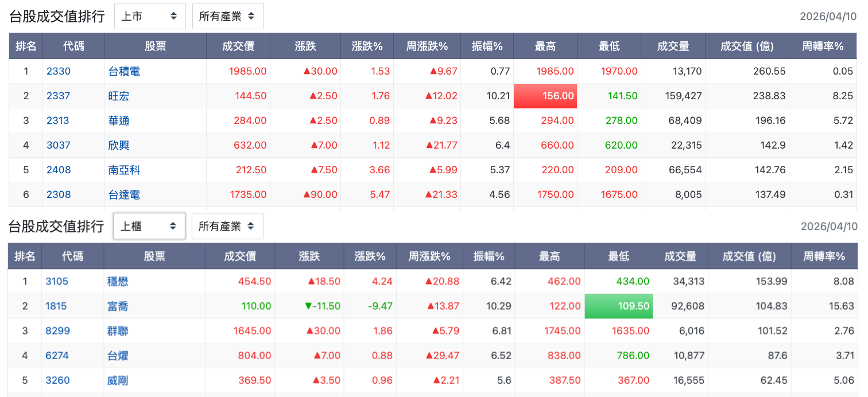The height and width of the screenshot is (397, 868).
Task: Open the 台燿 stock link
Action: pos(118,355)
